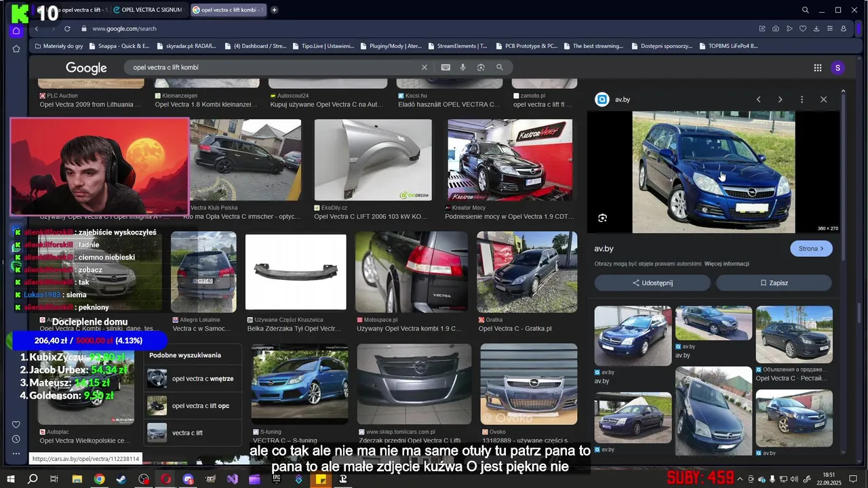Open Allegro Lokalnie Vectra rear image

pos(203,272)
